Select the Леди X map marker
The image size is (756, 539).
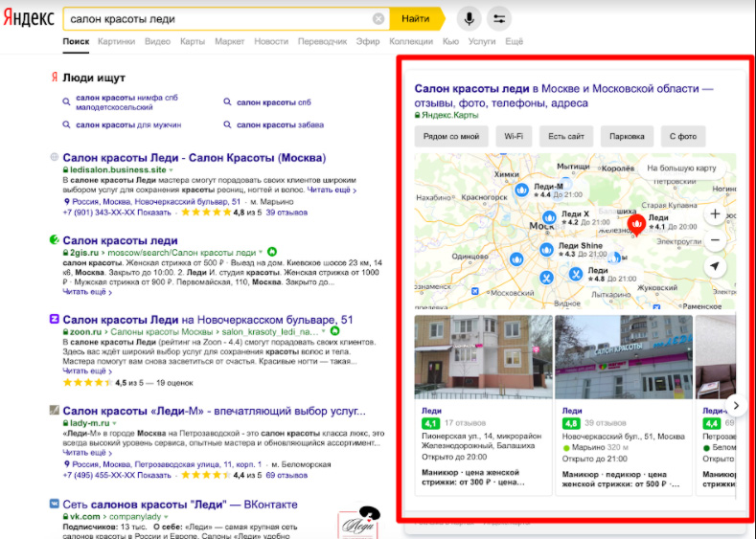[549, 217]
